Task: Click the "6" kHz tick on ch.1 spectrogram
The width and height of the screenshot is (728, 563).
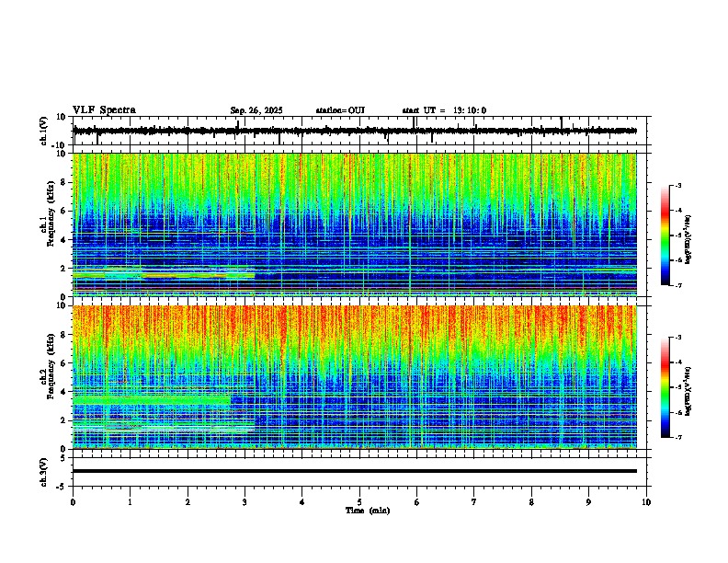Action: coord(64,211)
